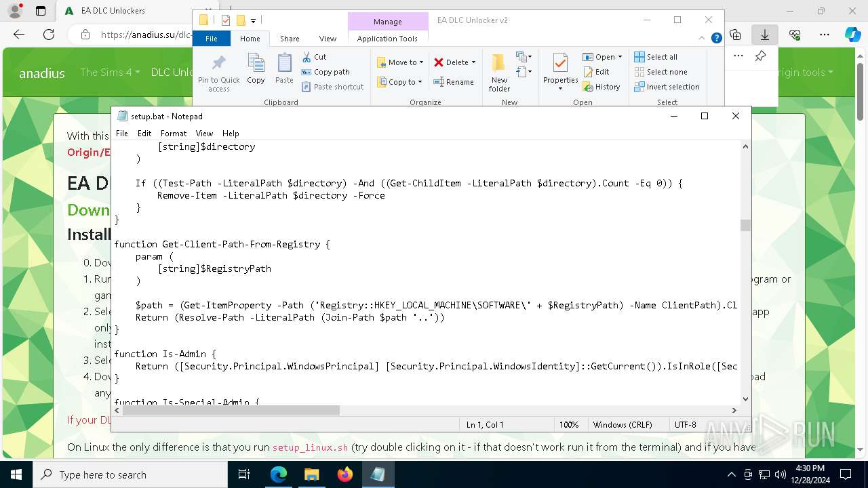This screenshot has width=868, height=488.
Task: Open Edge Settings and more ellipsis
Action: [x=825, y=35]
